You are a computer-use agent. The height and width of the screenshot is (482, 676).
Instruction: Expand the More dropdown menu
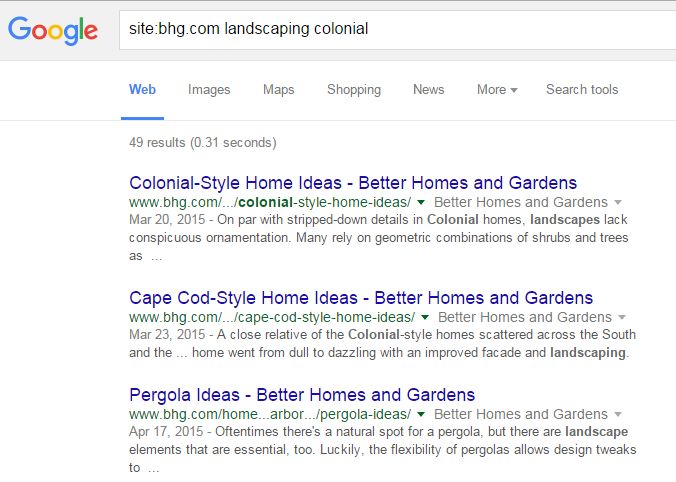[496, 89]
